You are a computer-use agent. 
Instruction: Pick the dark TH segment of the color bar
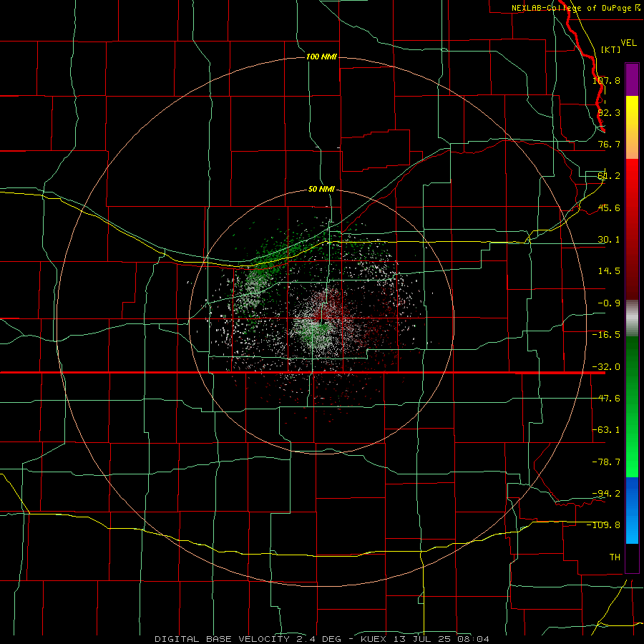pos(632,557)
